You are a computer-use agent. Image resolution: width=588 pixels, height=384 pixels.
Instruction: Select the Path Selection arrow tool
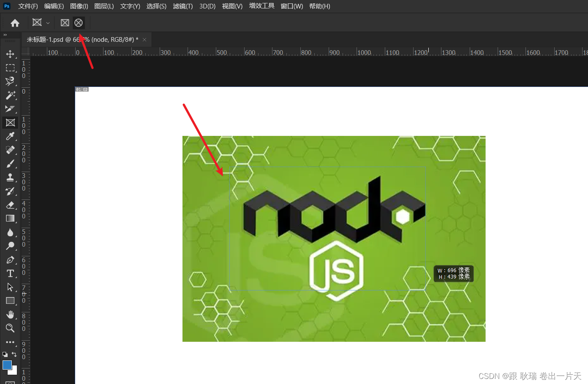pos(10,287)
